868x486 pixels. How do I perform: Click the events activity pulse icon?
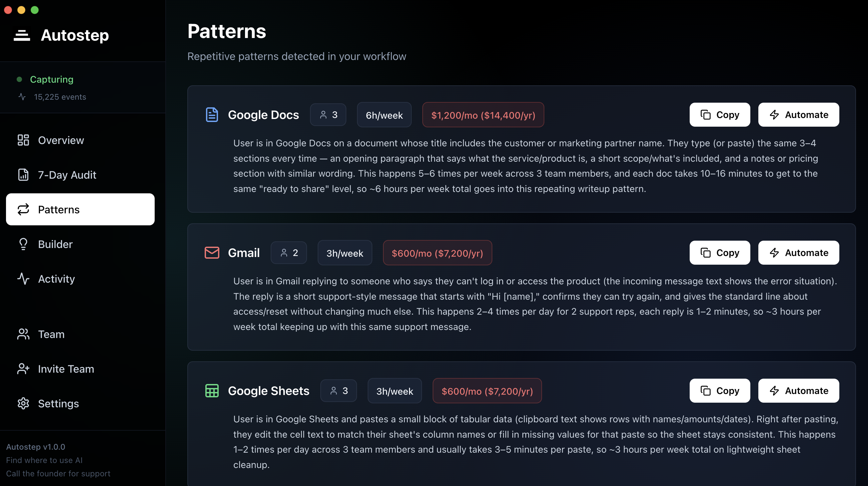pos(22,97)
